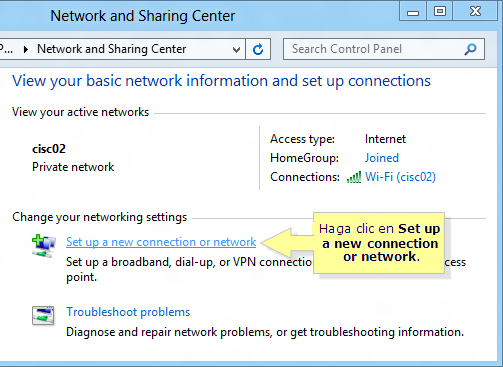Screen dimensions: 503x367
Task: Open the address bar history dropdown
Action: point(236,50)
